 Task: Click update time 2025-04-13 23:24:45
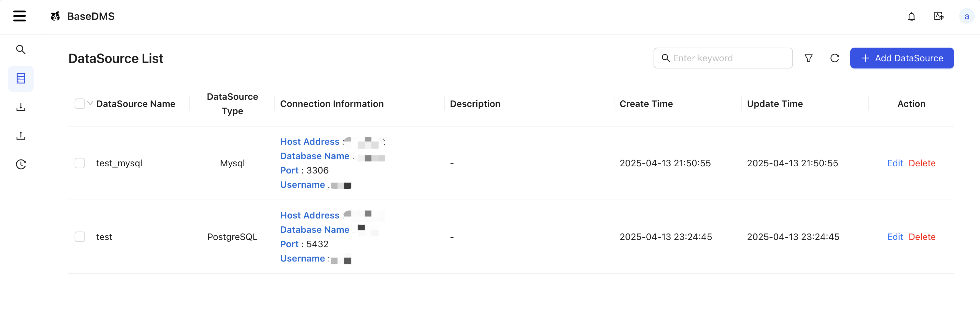(x=793, y=237)
